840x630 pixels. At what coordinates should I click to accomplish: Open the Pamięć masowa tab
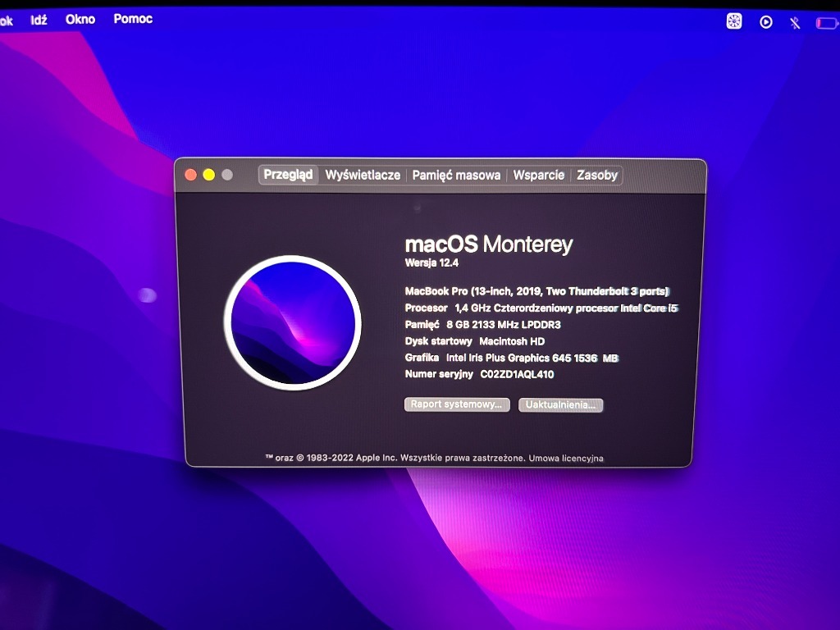click(456, 175)
